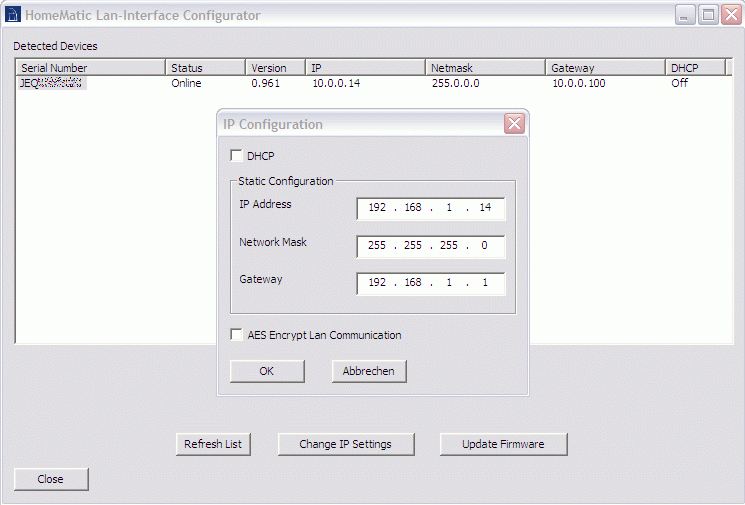Select first octet 192 of IP Address

(x=377, y=208)
